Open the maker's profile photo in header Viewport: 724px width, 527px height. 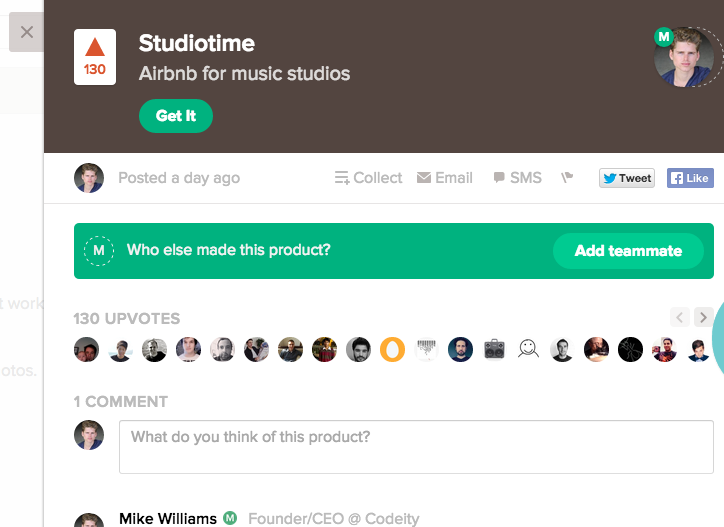point(688,58)
